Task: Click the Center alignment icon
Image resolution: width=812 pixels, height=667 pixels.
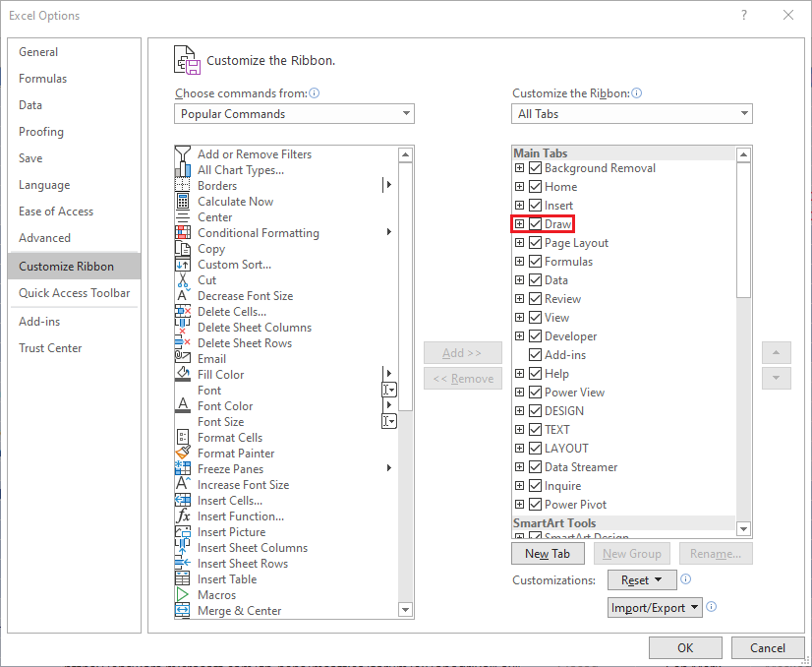Action: [182, 217]
